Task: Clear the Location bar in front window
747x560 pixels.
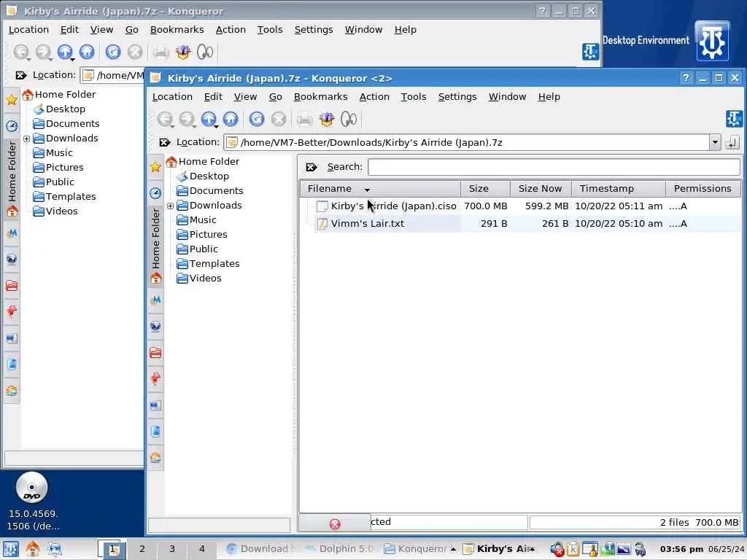Action: tap(165, 142)
